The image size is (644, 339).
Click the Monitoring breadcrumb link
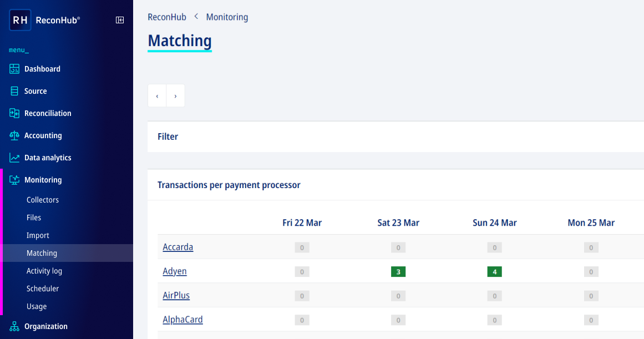point(227,17)
